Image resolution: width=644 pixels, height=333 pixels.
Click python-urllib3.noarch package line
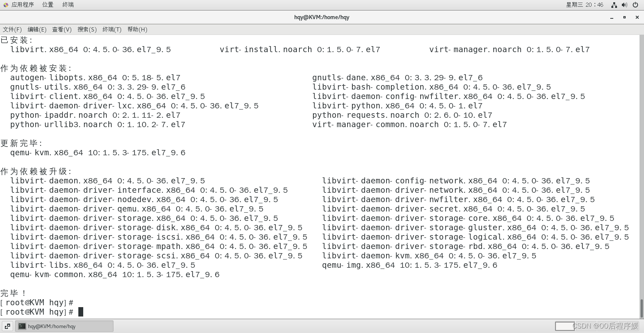[98, 124]
